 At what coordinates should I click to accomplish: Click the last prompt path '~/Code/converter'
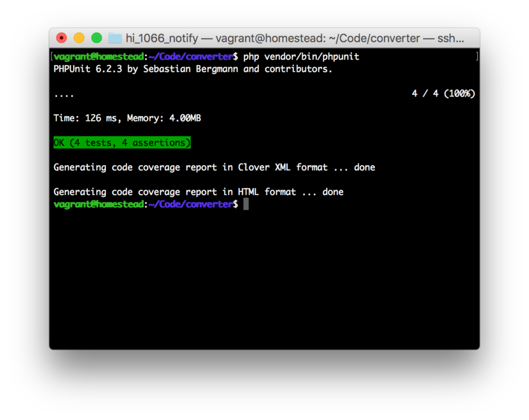point(191,204)
